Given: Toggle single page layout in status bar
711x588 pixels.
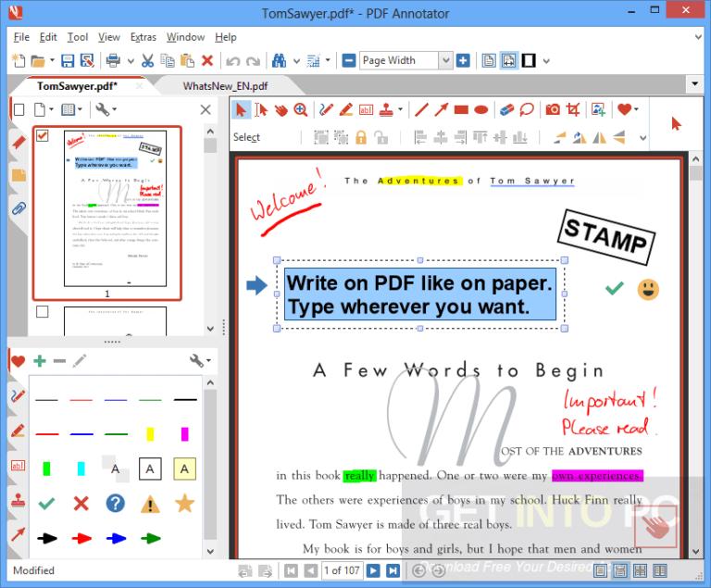Looking at the screenshot, I should tap(600, 570).
